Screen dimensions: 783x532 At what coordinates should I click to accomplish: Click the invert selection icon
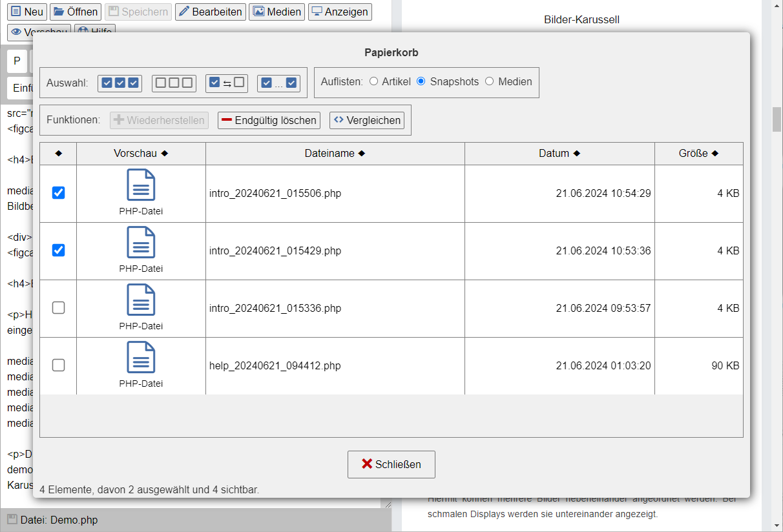(227, 83)
